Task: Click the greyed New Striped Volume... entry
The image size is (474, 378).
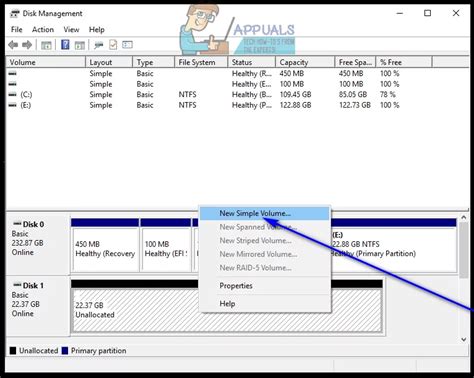Action: click(265, 241)
